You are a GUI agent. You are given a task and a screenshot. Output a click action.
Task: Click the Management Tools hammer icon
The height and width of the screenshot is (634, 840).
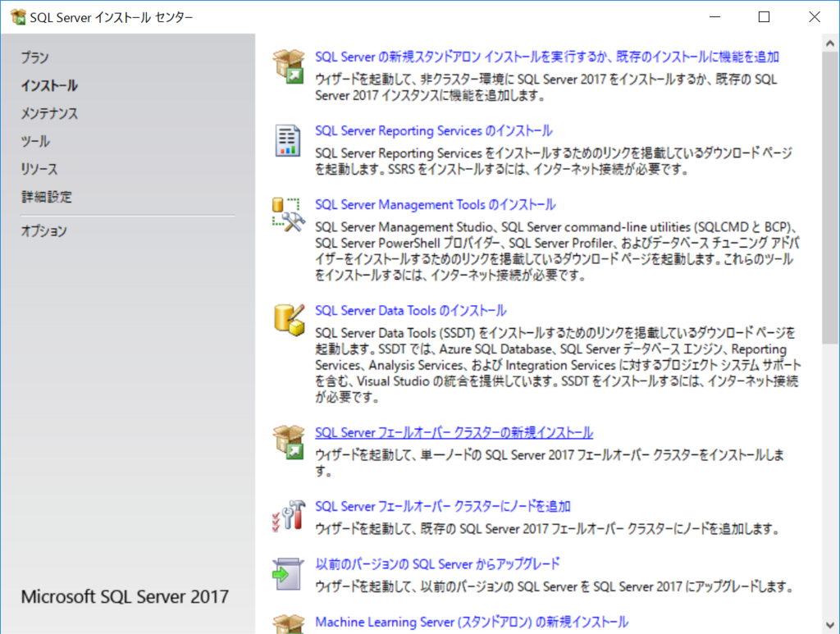(x=288, y=214)
